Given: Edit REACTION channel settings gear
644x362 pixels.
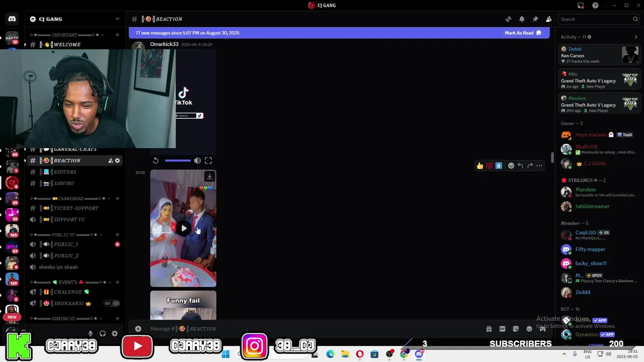Looking at the screenshot, I should tap(117, 160).
